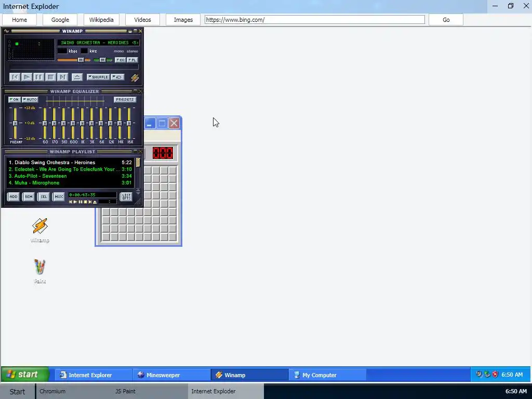This screenshot has height=399, width=532.
Task: Toggle the EQ window button in Winamp
Action: point(120,60)
